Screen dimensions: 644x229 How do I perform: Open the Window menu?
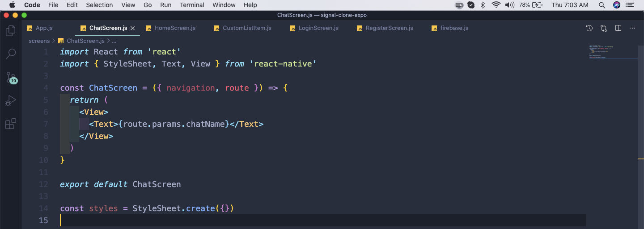[224, 5]
